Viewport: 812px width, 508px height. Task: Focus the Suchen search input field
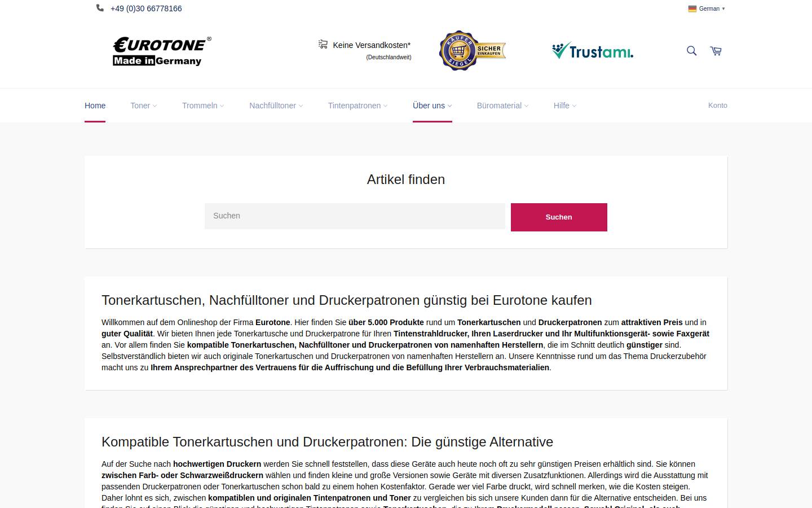pyautogui.click(x=355, y=216)
